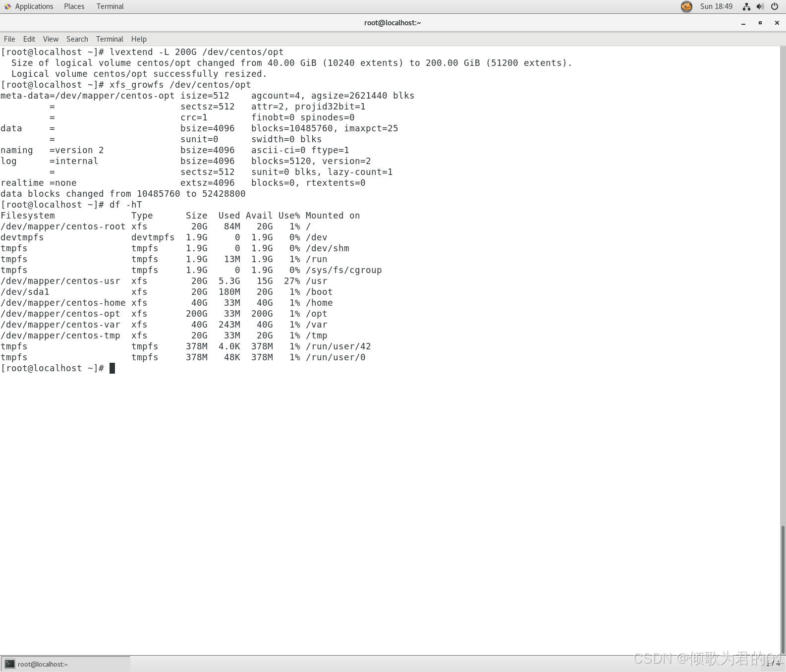Click the xfs_growfs /dev/centos/opt command

(180, 85)
